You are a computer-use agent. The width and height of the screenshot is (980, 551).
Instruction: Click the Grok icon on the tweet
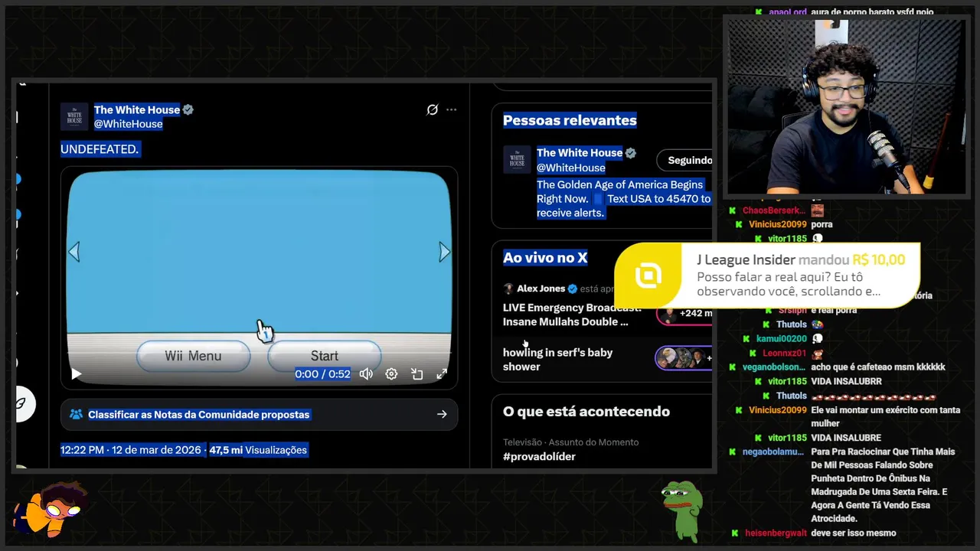pyautogui.click(x=432, y=109)
